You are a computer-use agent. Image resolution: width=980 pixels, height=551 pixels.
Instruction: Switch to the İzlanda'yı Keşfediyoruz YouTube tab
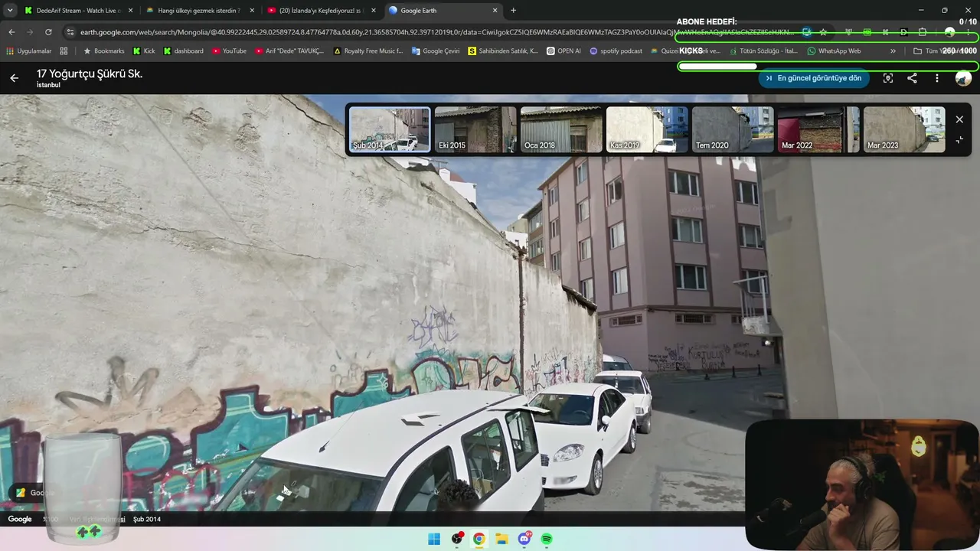321,11
